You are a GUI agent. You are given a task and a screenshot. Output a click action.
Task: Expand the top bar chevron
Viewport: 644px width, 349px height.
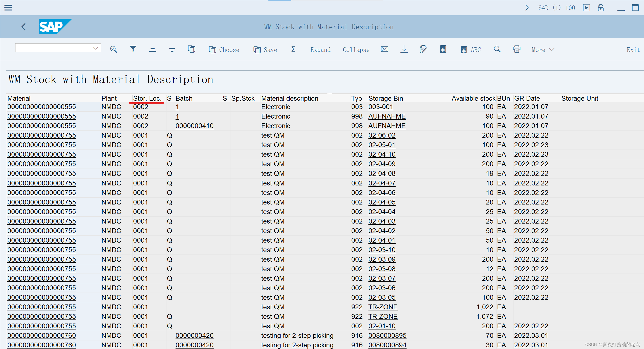pos(527,7)
